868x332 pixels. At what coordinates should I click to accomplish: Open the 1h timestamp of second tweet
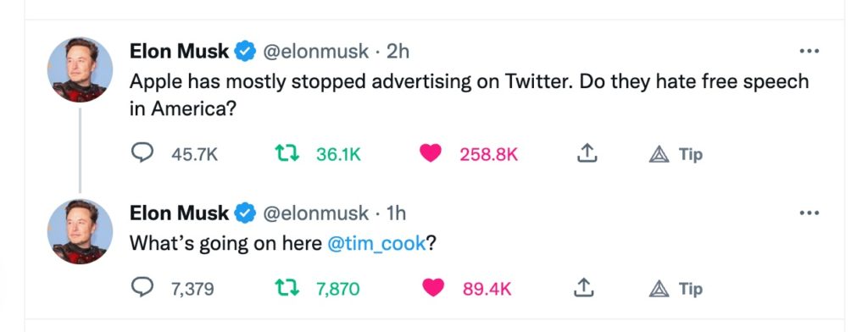pos(396,213)
